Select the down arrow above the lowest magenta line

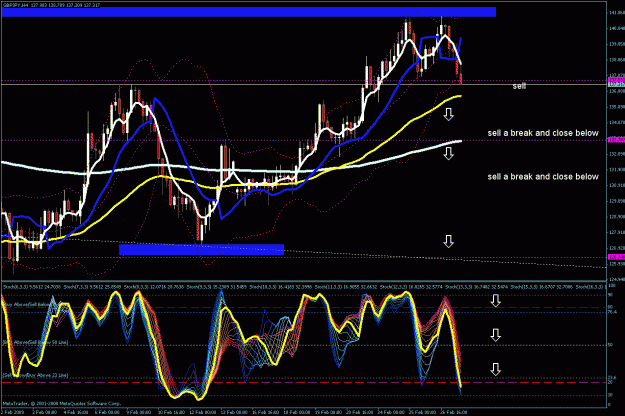click(448, 241)
